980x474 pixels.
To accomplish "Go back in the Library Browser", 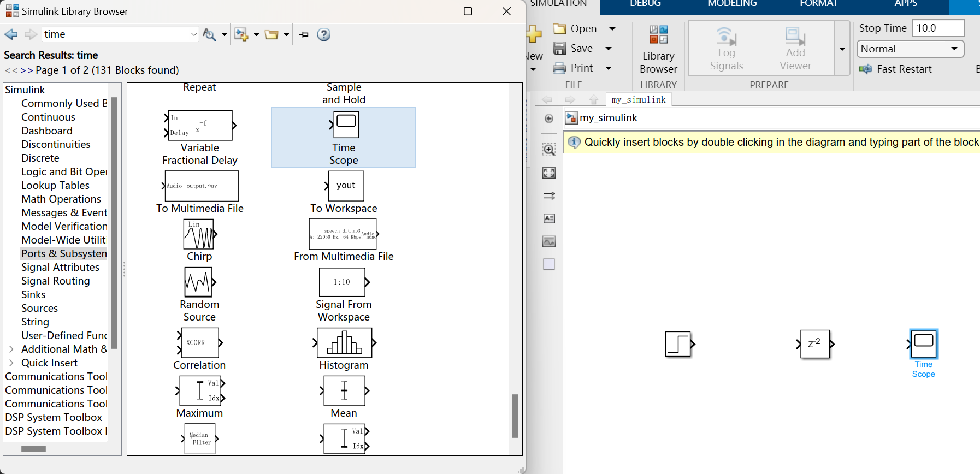I will pyautogui.click(x=11, y=34).
